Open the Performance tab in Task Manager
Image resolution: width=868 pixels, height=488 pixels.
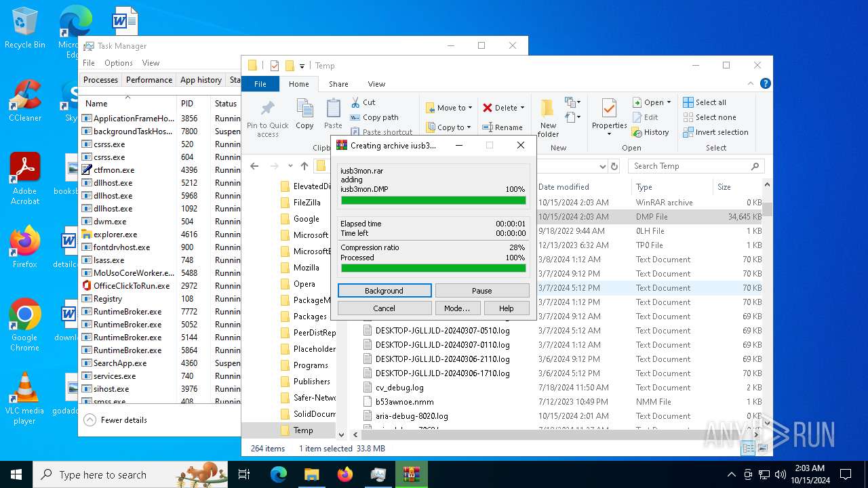[x=149, y=79]
